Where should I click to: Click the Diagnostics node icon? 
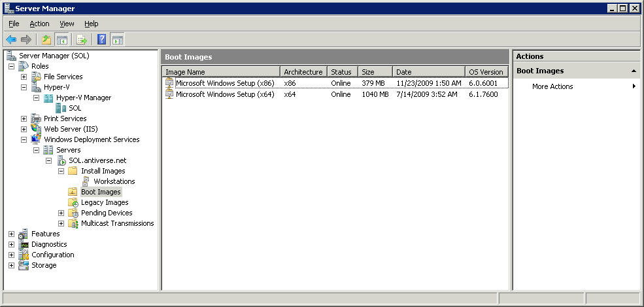pyautogui.click(x=24, y=244)
